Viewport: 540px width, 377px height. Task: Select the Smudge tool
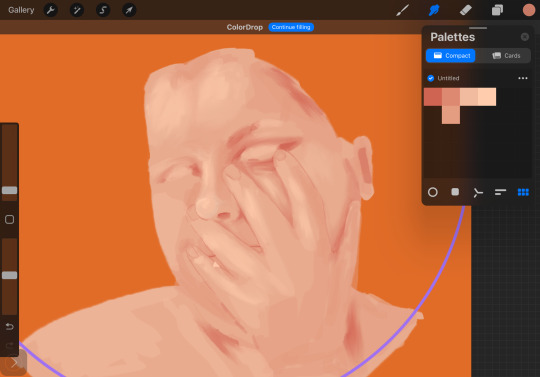click(x=434, y=10)
